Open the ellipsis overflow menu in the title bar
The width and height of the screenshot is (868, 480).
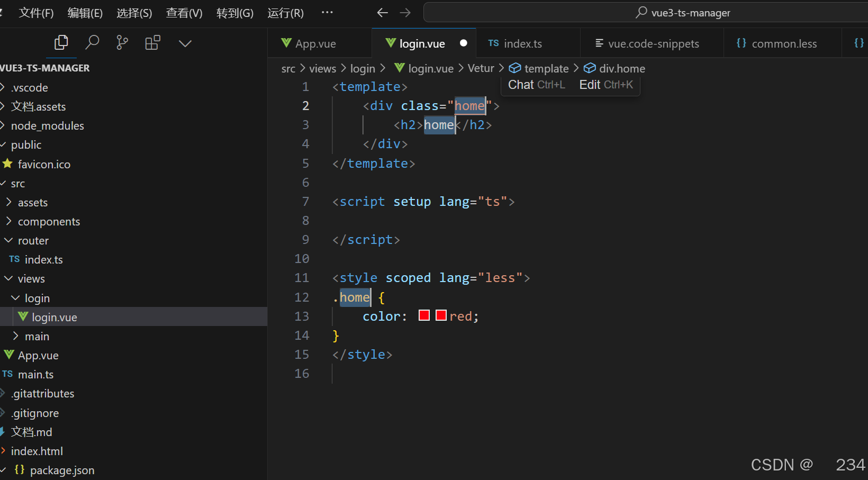(x=327, y=12)
